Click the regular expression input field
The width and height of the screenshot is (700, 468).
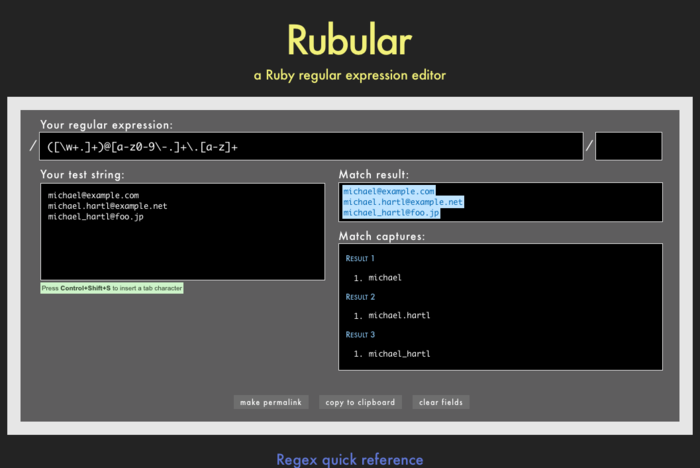[x=310, y=146]
